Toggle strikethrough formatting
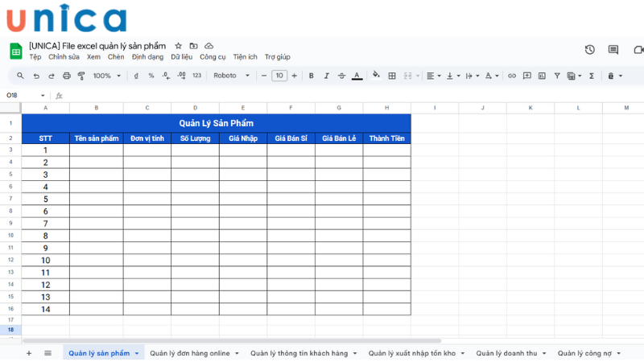 click(341, 76)
